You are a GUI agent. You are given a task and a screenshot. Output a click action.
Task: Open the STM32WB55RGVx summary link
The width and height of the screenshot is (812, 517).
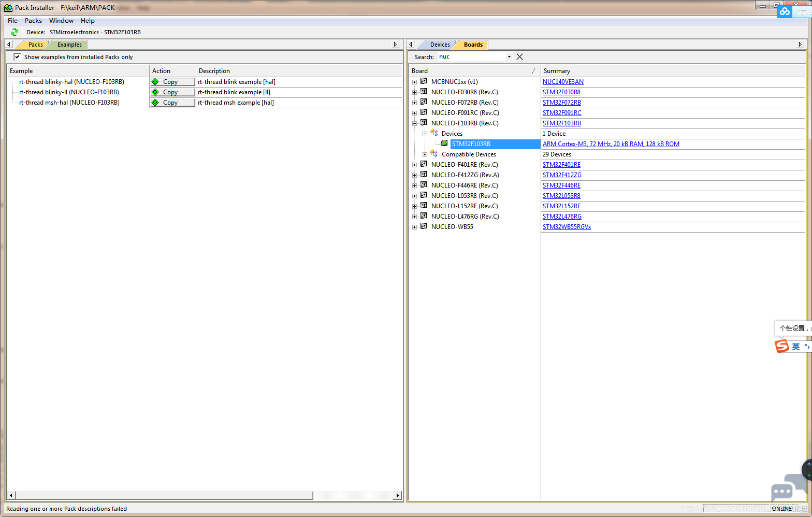click(567, 227)
